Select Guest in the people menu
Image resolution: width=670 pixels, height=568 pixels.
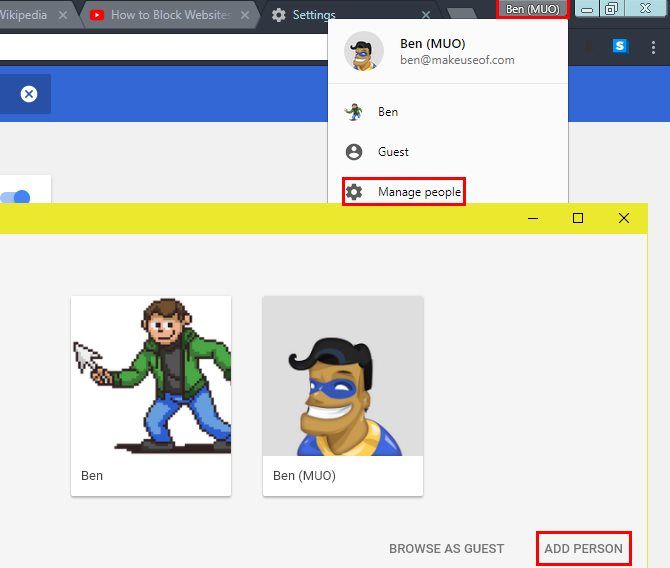(x=447, y=152)
